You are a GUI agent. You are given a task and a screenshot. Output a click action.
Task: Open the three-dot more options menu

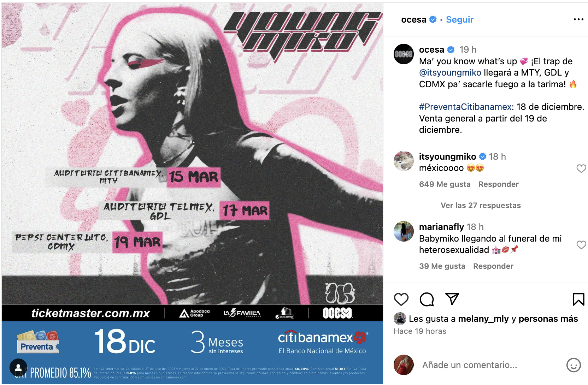[x=578, y=19]
